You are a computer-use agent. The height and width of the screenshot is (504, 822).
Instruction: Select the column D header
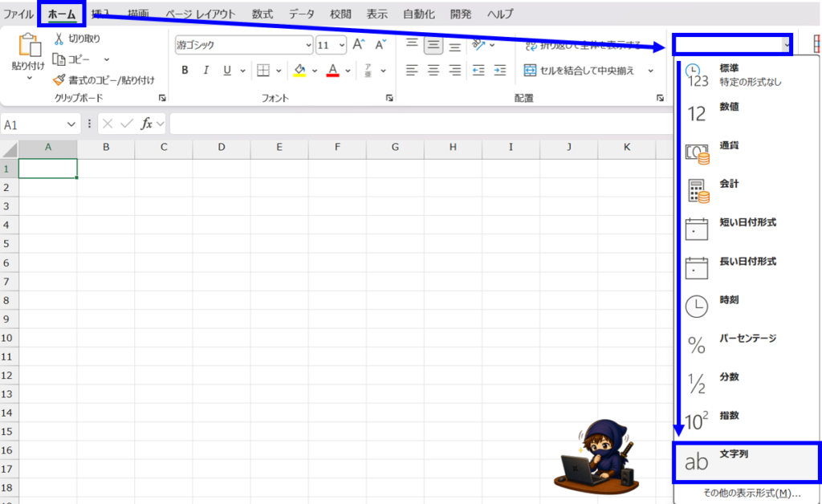click(x=222, y=147)
